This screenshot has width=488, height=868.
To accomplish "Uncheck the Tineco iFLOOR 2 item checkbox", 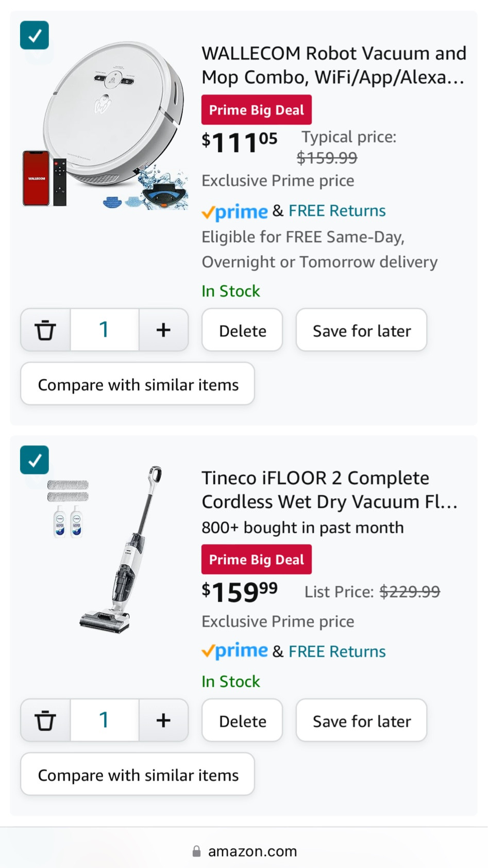I will click(x=35, y=460).
